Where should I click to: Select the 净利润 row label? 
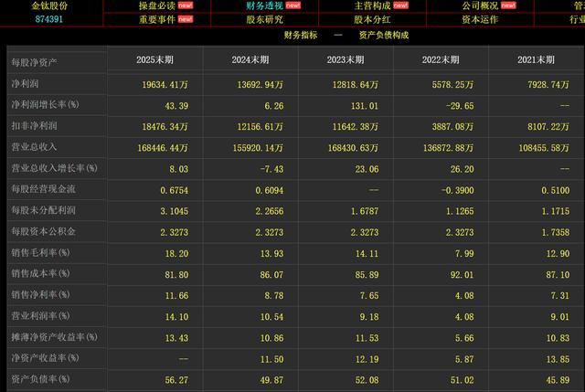pyautogui.click(x=25, y=83)
